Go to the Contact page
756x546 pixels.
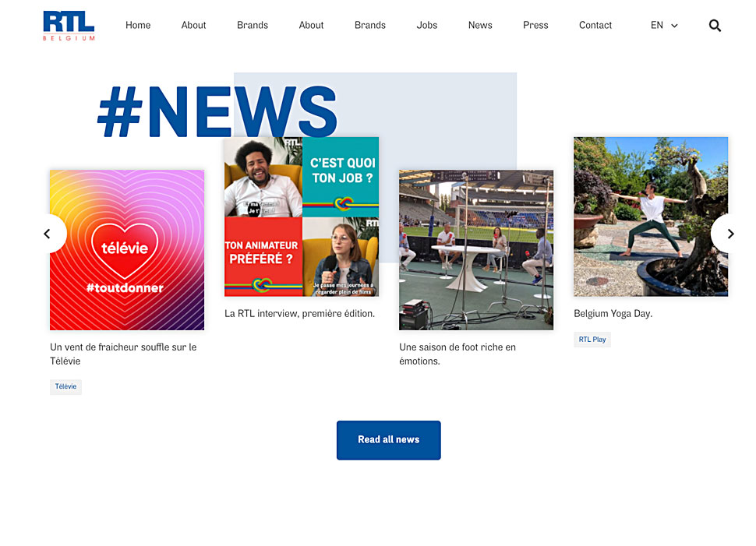coord(595,26)
